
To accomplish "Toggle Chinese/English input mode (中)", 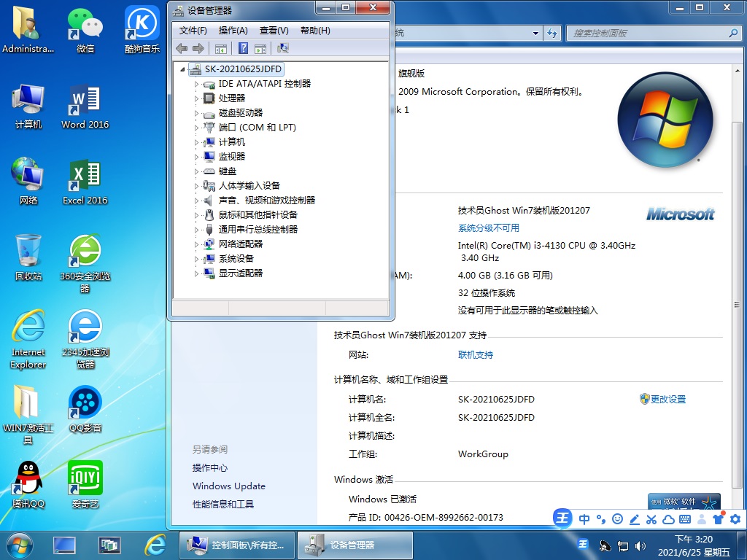I will point(584,519).
